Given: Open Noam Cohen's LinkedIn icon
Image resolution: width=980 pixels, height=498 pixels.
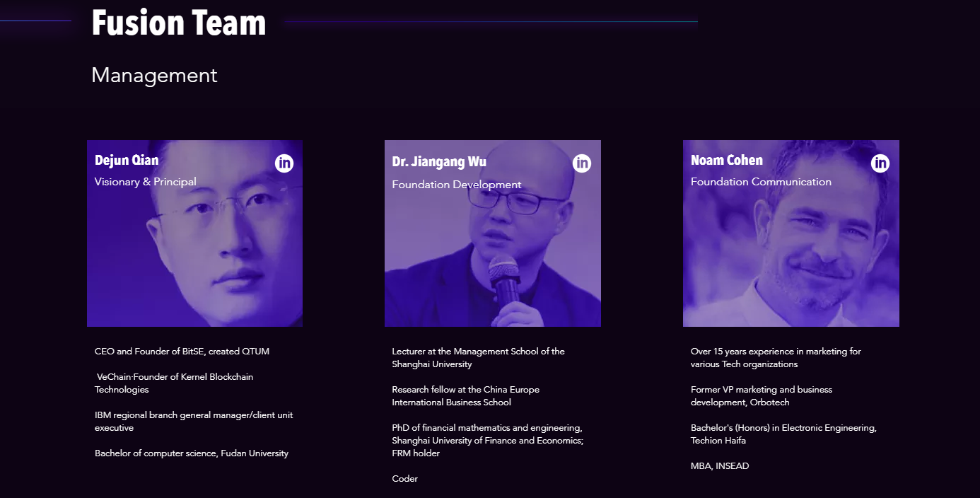Looking at the screenshot, I should click(x=880, y=163).
